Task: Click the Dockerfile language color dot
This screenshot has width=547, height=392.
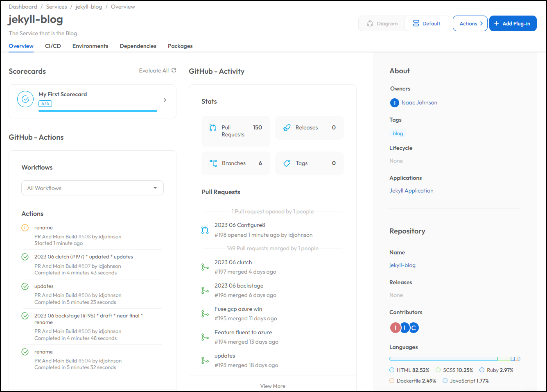Action: pos(392,381)
